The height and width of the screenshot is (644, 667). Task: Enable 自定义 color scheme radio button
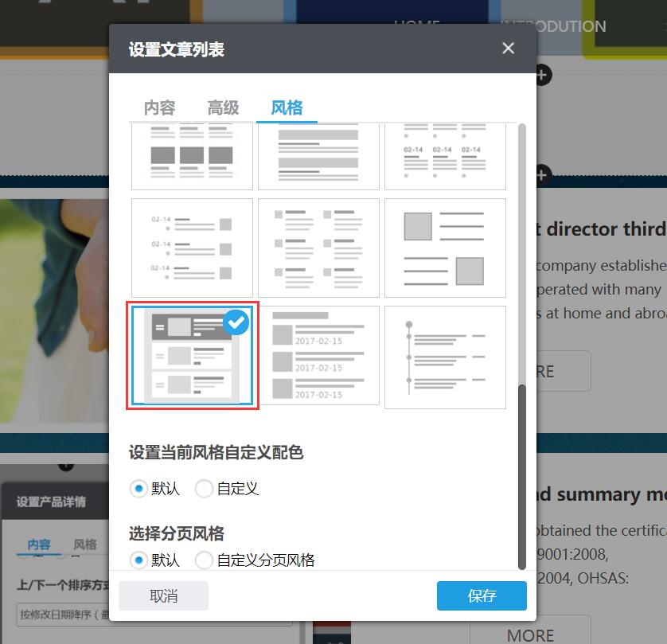pyautogui.click(x=205, y=489)
